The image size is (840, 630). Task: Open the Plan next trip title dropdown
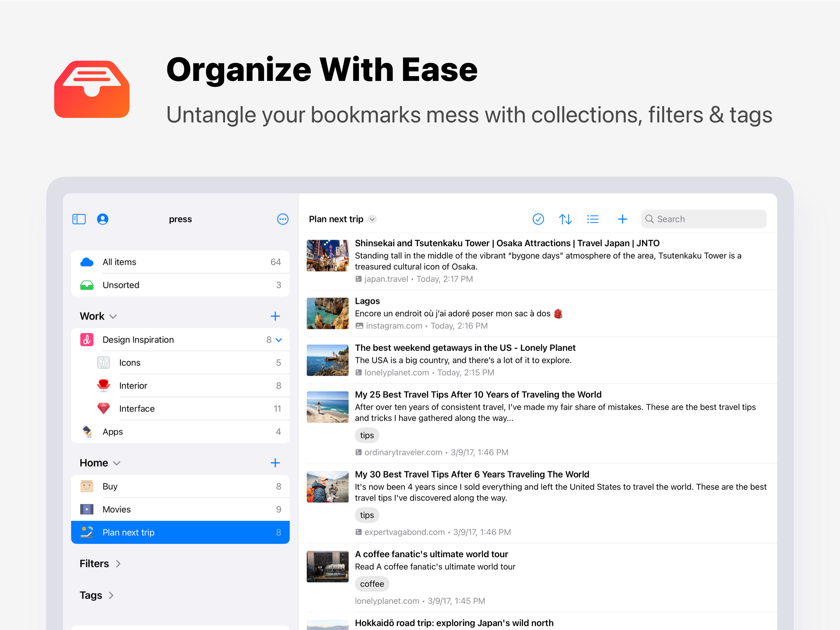(x=372, y=219)
